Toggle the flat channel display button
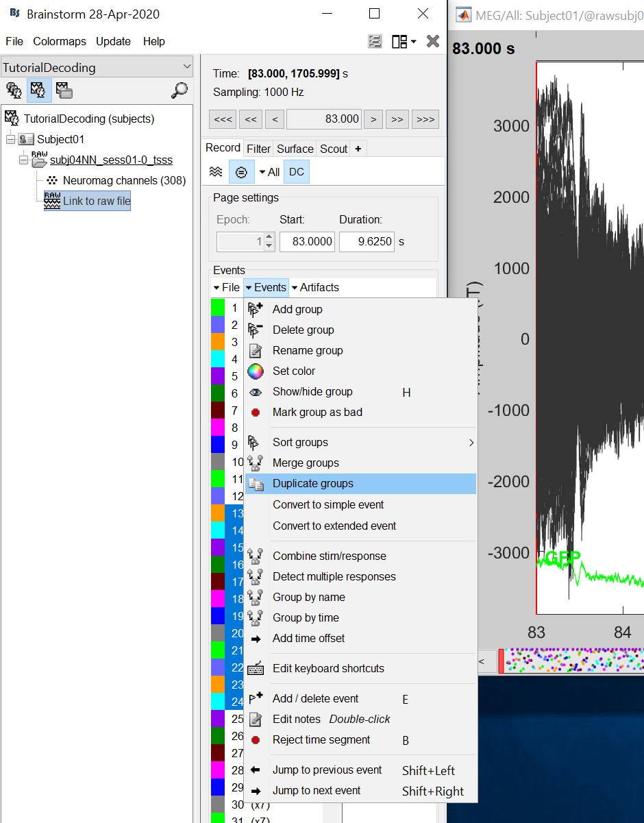 pos(241,172)
